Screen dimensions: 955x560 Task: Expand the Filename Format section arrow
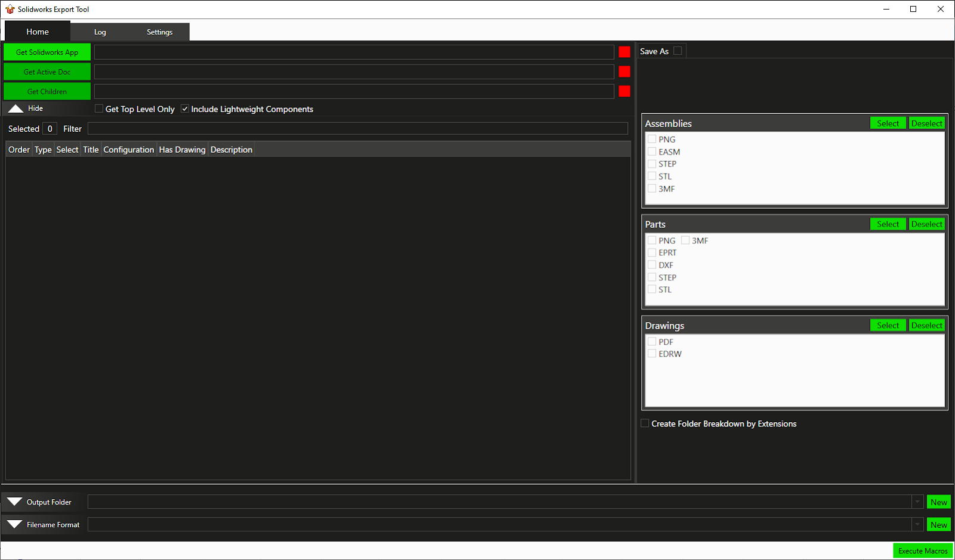click(15, 525)
